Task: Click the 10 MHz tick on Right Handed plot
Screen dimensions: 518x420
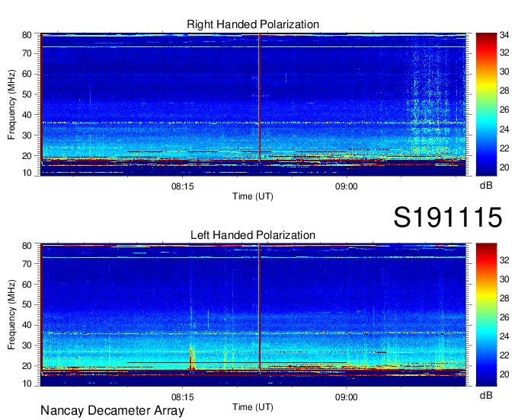Action: pyautogui.click(x=27, y=173)
